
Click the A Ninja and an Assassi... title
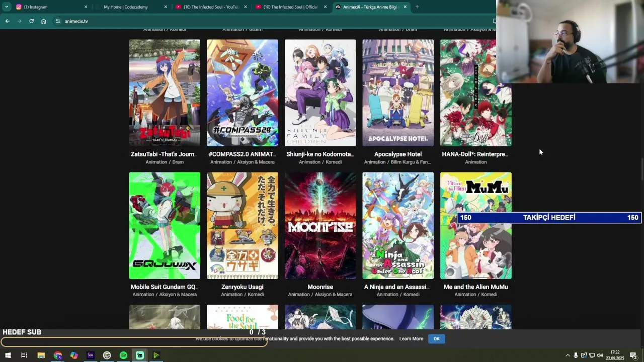tap(398, 287)
